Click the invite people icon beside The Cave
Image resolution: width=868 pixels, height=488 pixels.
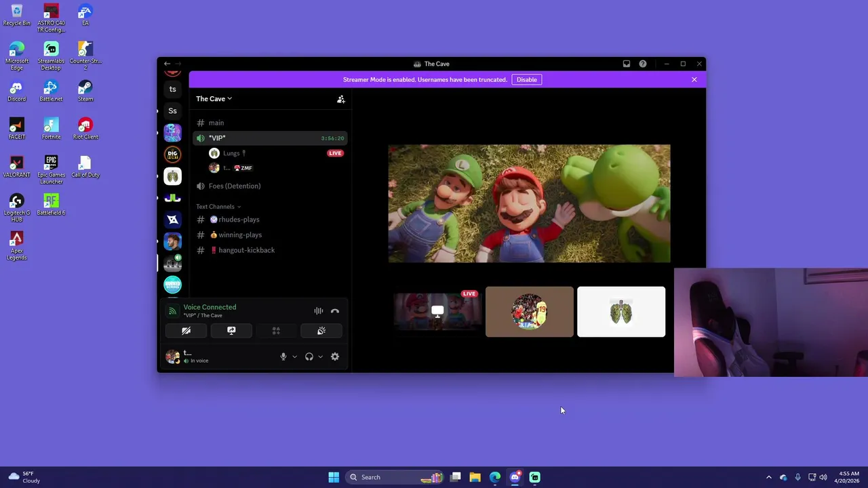pos(341,99)
